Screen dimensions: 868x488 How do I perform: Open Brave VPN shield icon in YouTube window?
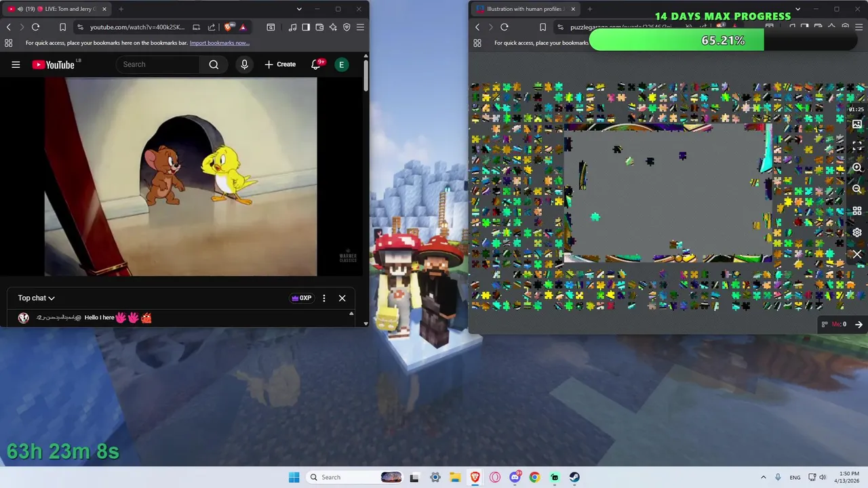click(347, 27)
